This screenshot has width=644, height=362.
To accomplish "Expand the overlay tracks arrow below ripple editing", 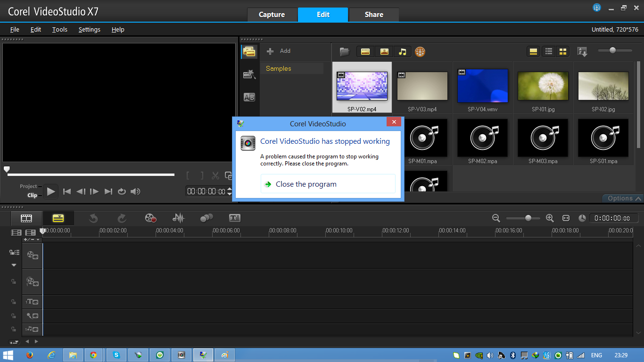I will (x=14, y=265).
